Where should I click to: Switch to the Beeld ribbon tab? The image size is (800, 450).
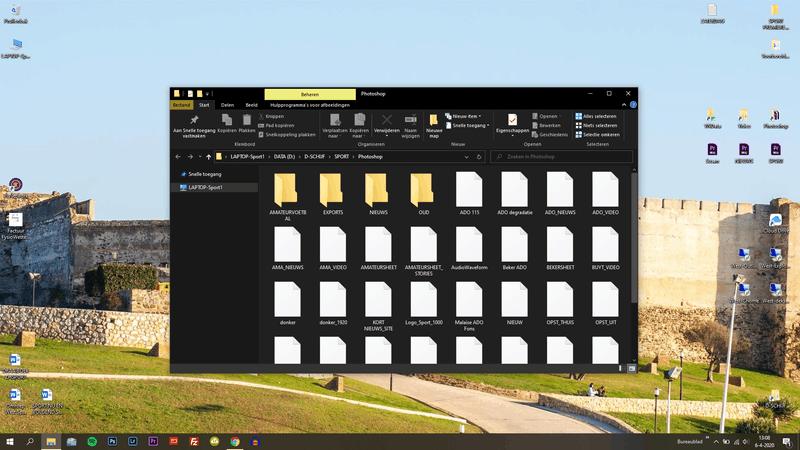[252, 104]
